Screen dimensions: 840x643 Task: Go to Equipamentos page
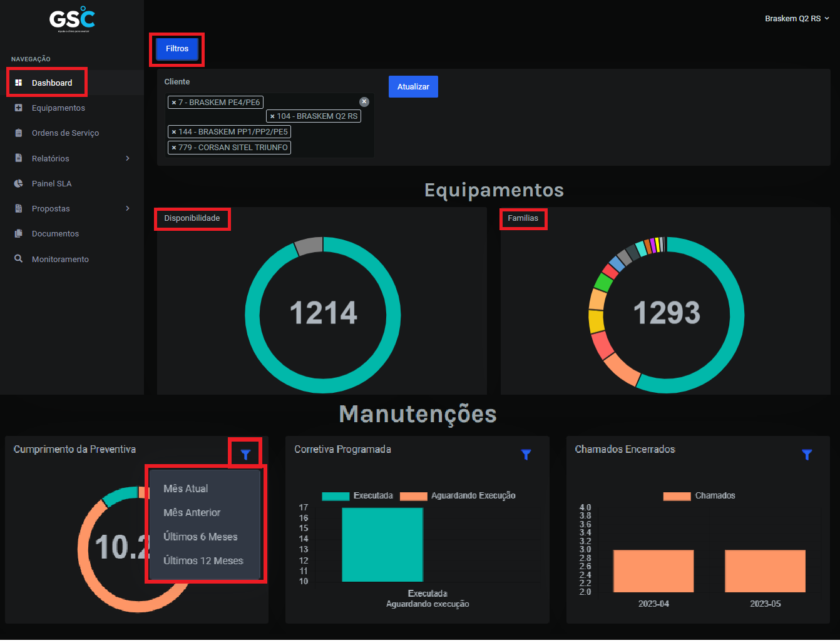(x=72, y=108)
